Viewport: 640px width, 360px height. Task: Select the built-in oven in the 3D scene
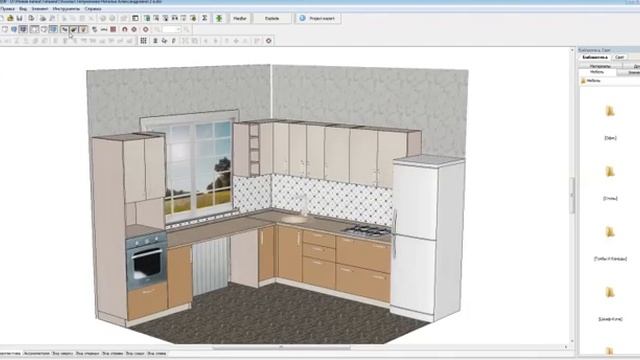(x=147, y=261)
